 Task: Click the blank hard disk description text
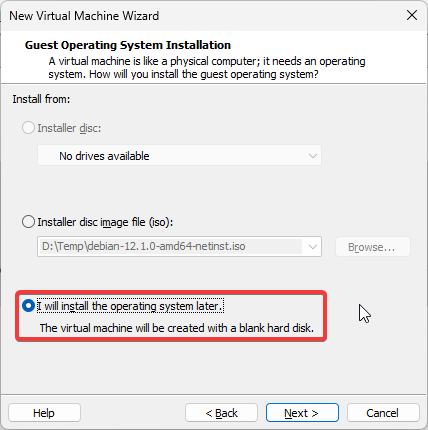[177, 328]
